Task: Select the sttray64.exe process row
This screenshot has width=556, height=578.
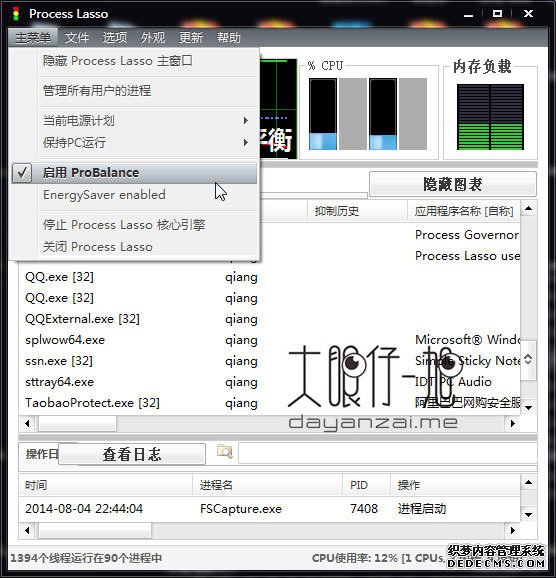Action: pyautogui.click(x=269, y=382)
